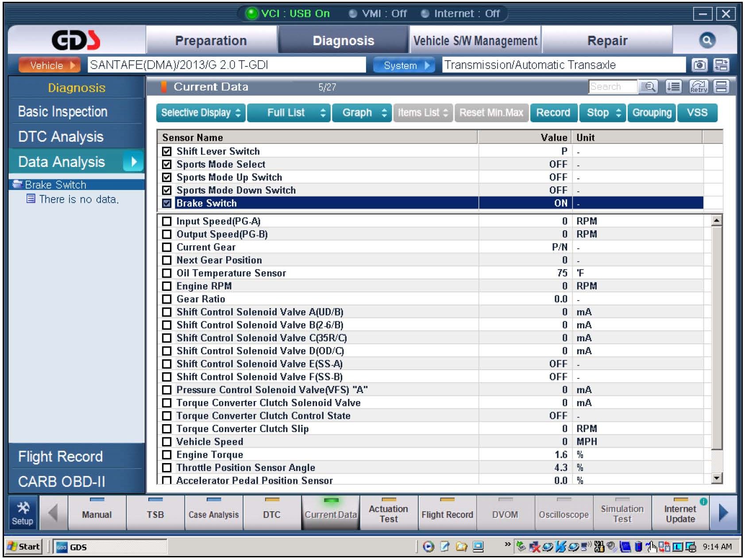Image resolution: width=745 pixels, height=560 pixels.
Task: Uncheck the Brake Switch checkbox
Action: (167, 203)
